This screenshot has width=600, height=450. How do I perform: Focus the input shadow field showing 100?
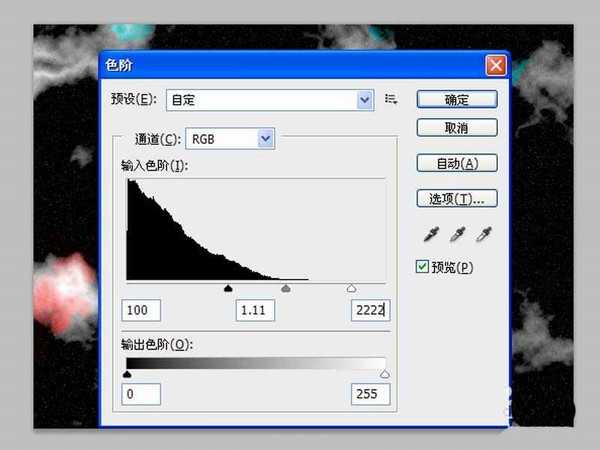pyautogui.click(x=141, y=310)
